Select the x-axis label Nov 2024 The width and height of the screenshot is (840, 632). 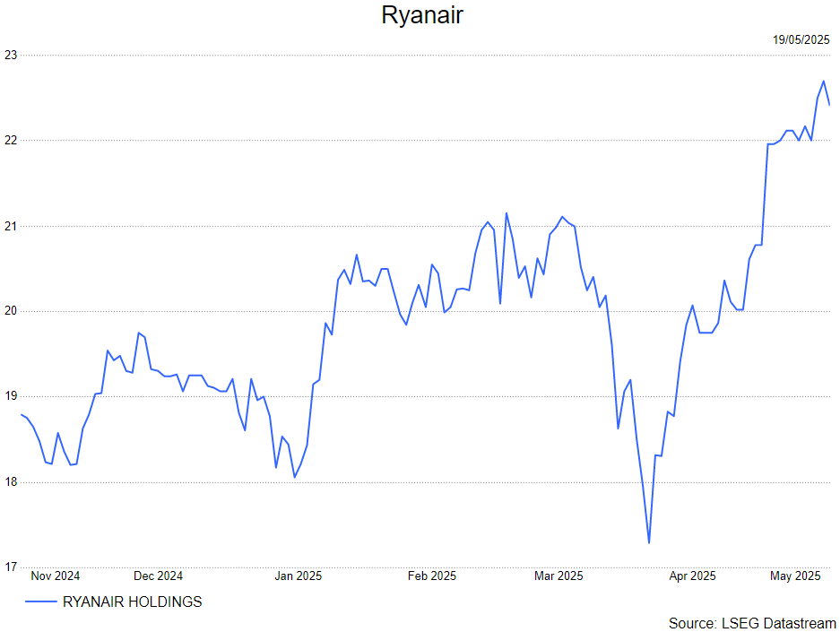(x=56, y=576)
